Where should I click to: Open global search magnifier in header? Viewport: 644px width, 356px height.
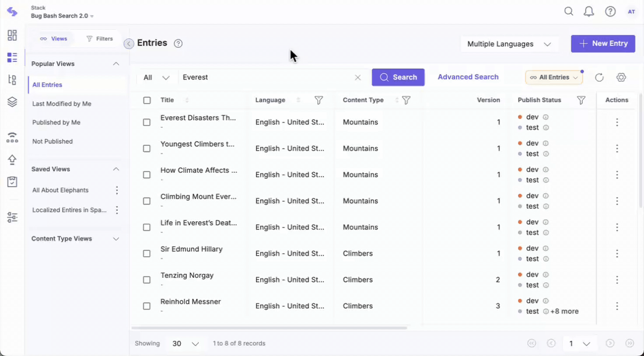(x=568, y=12)
